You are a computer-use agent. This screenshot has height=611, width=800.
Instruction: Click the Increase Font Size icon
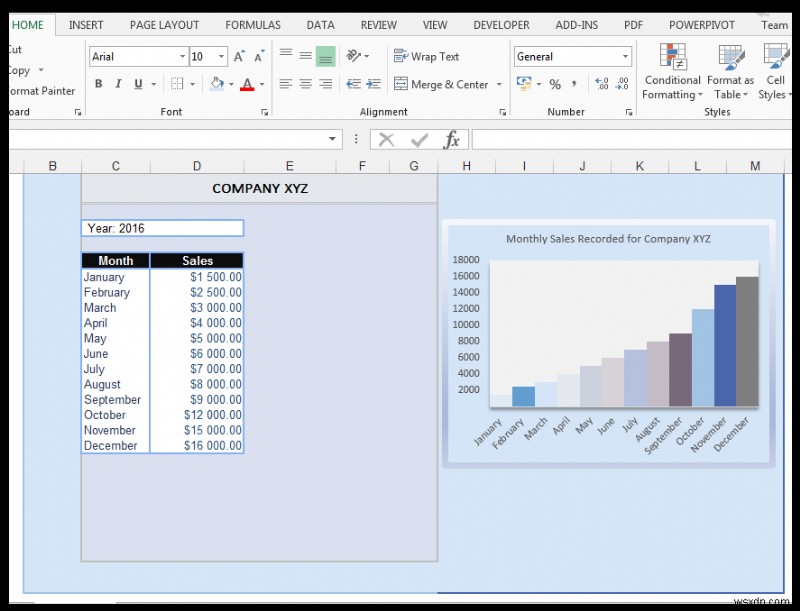tap(238, 55)
